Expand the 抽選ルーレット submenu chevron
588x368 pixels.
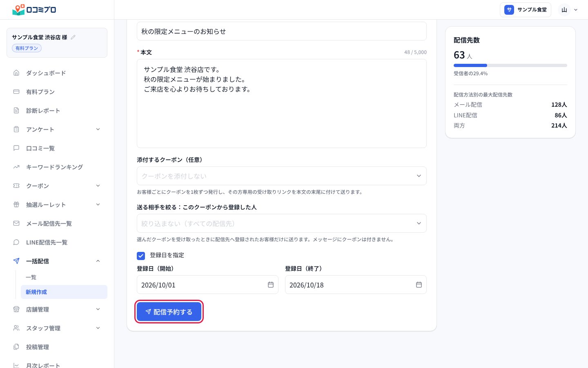(x=98, y=204)
